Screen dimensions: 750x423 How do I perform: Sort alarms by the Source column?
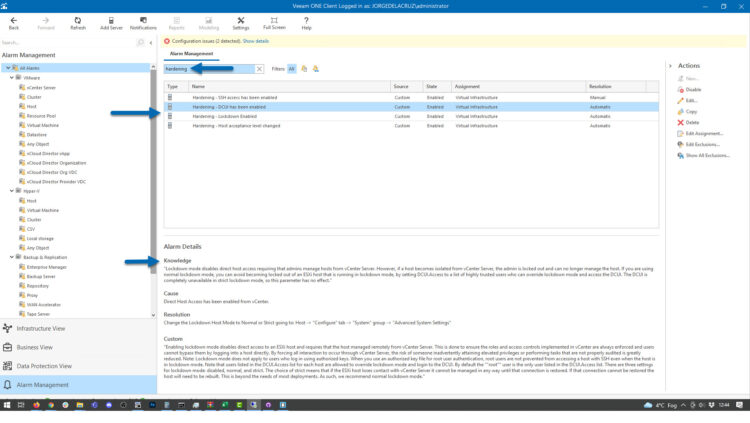[x=407, y=87]
